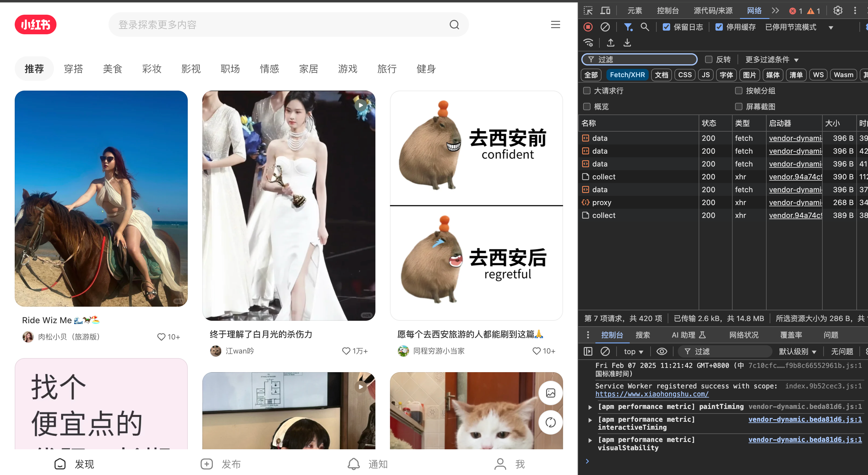Disable the 停用缓存 checkbox
This screenshot has width=868, height=475.
click(719, 27)
